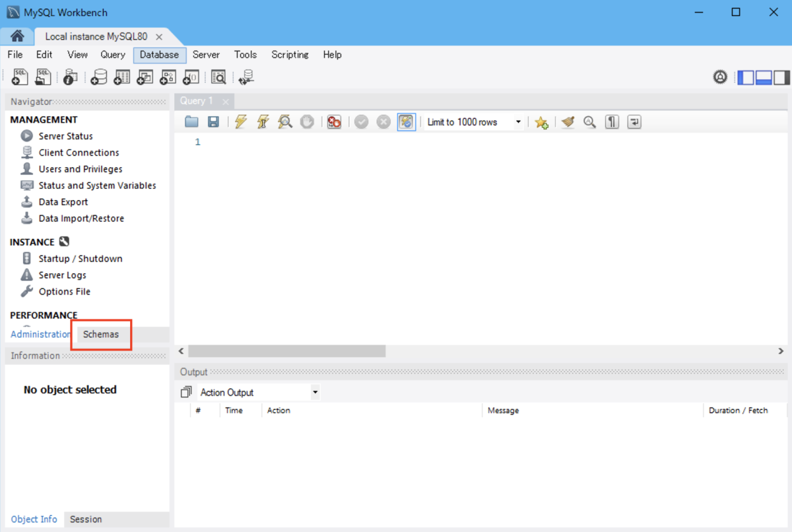Click the Commit checkmark icon
The width and height of the screenshot is (792, 532).
pyautogui.click(x=361, y=121)
